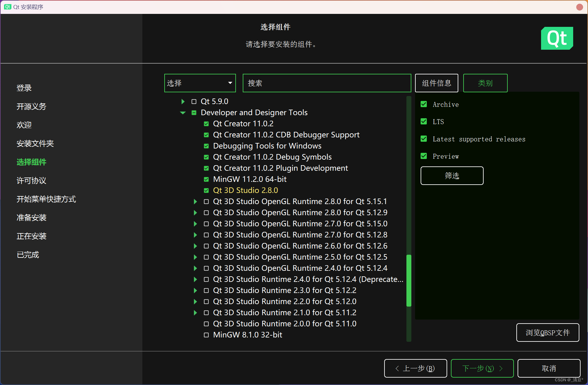Expand OpenGL Runtime 2.7.0 for Qt 5.12.8
The width and height of the screenshot is (588, 385).
point(195,235)
